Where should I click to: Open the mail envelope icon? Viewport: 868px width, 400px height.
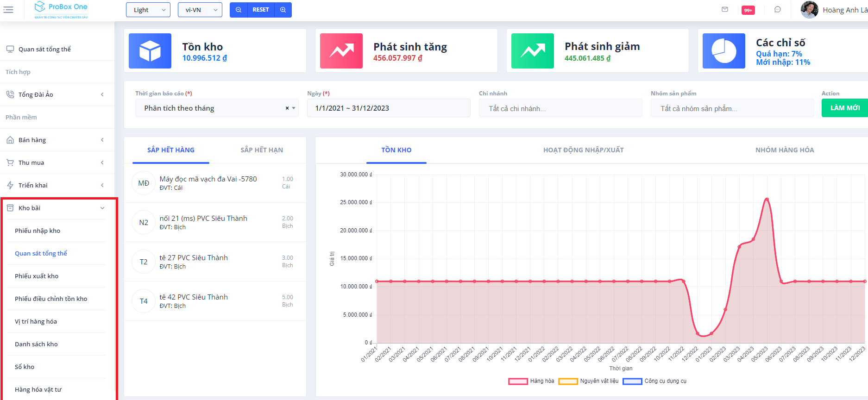725,9
